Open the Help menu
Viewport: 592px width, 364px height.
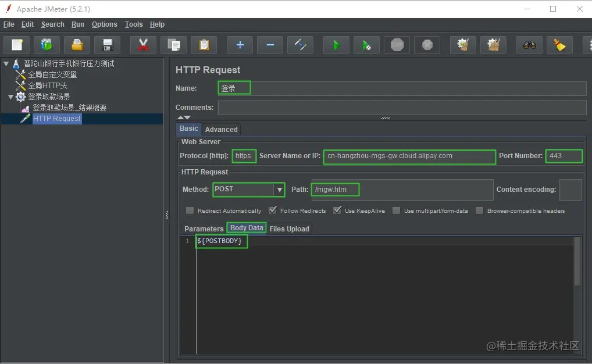[157, 24]
